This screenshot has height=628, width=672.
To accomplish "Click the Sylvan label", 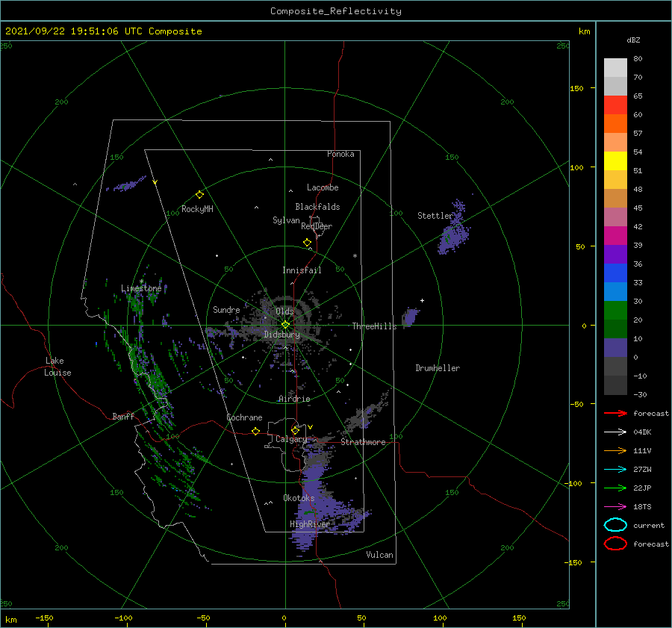I will pyautogui.click(x=286, y=220).
